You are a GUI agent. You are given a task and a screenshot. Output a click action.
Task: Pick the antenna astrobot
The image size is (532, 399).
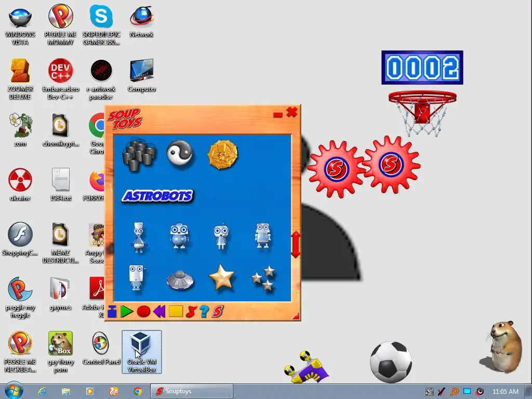221,236
